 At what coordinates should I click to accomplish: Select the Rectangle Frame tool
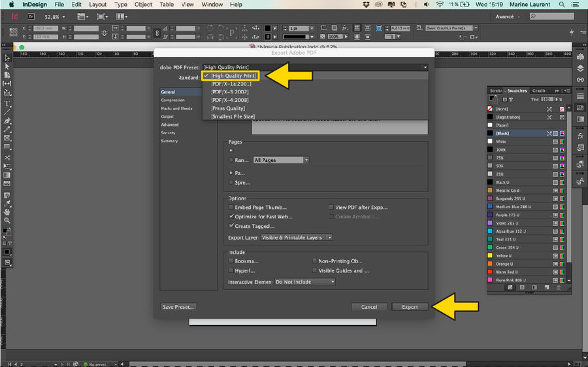[x=7, y=138]
